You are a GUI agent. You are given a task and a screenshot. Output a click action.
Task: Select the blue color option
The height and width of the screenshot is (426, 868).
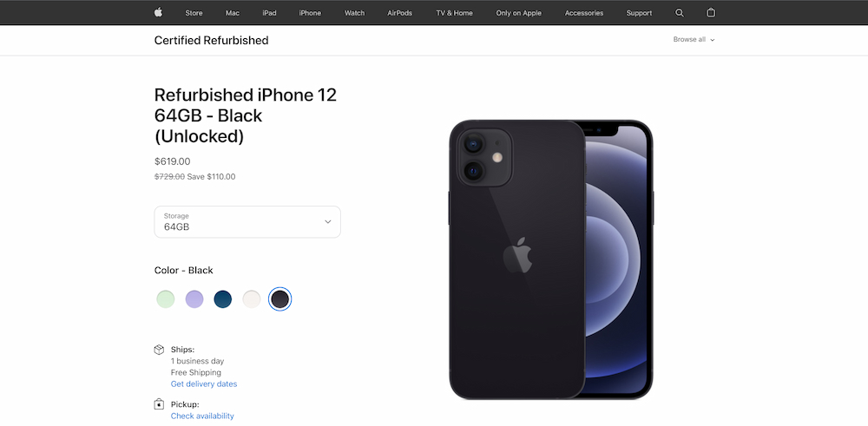223,299
